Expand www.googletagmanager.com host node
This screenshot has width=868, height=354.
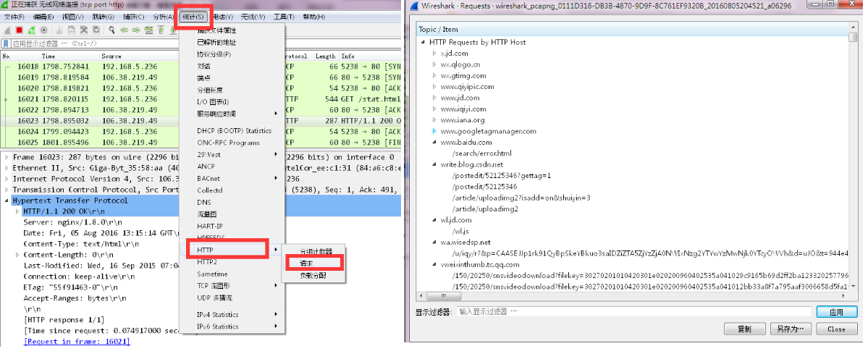click(434, 131)
